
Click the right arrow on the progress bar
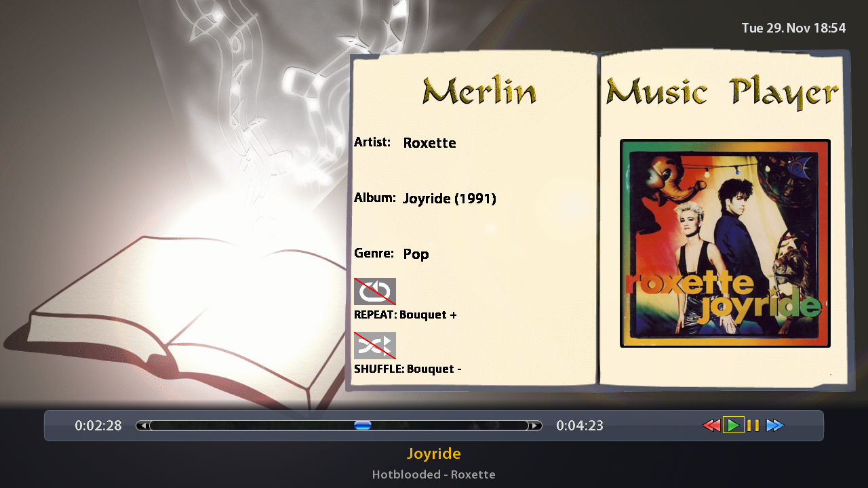pos(535,426)
